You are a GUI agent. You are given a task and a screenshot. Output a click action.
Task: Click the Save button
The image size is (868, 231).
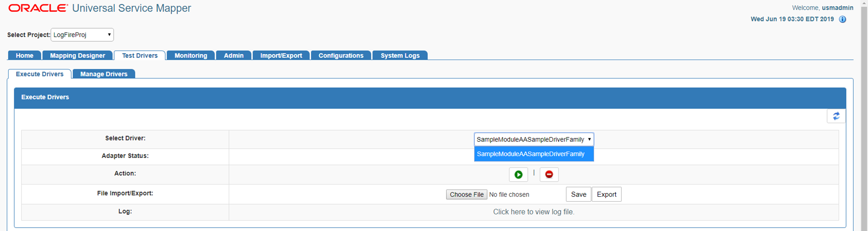pyautogui.click(x=578, y=194)
